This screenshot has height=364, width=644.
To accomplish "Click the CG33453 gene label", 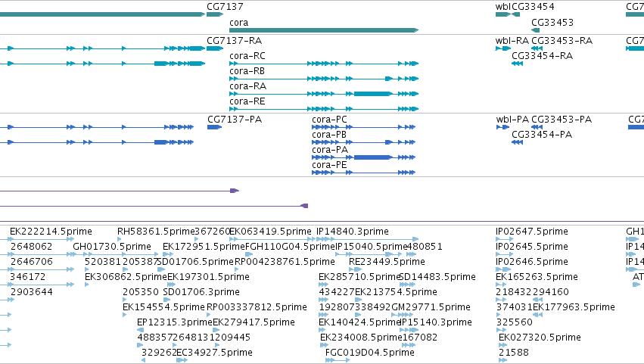I will click(552, 23).
